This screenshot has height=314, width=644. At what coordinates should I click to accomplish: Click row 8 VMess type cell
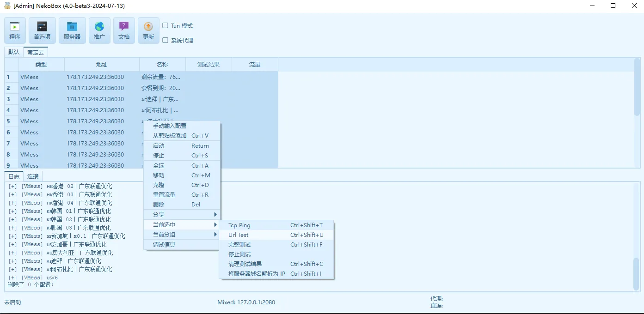tap(41, 155)
